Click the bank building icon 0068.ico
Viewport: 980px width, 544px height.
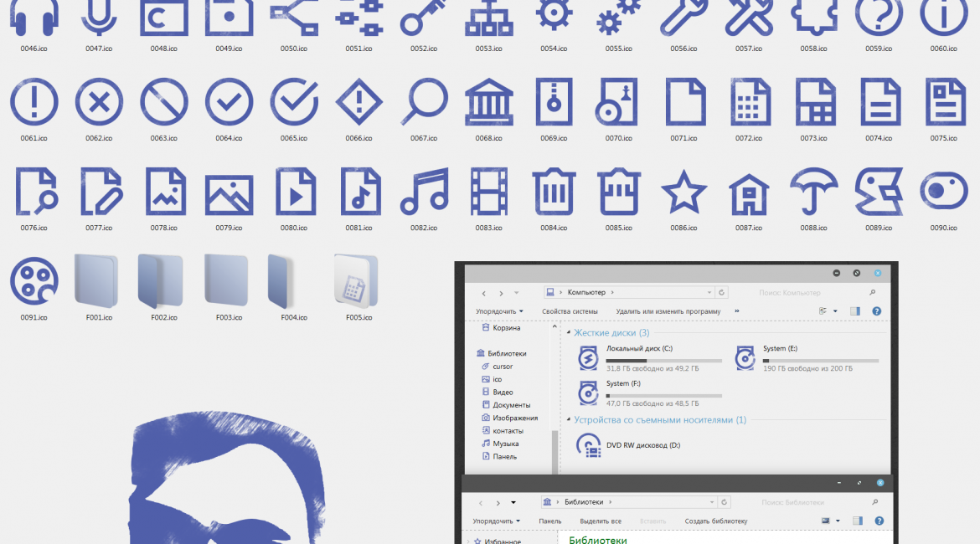point(489,102)
